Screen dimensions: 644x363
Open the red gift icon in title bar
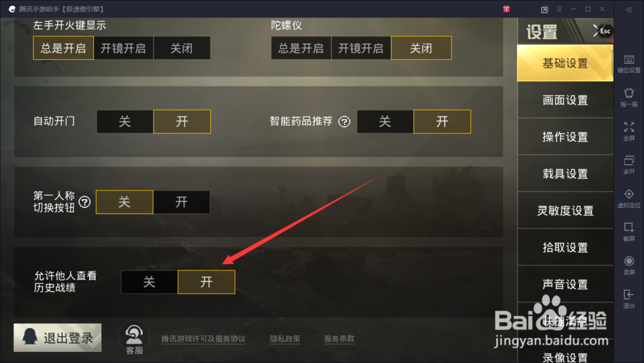506,8
